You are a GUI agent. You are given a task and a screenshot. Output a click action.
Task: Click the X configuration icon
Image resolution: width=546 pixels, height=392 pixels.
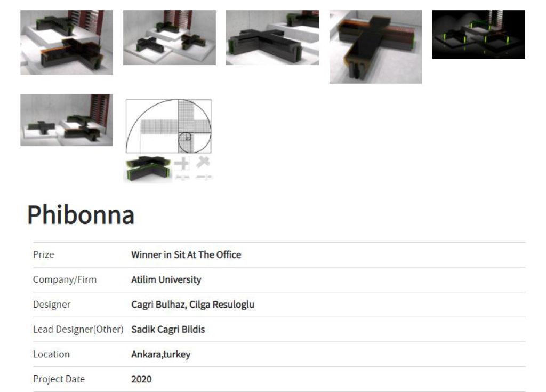pyautogui.click(x=203, y=162)
